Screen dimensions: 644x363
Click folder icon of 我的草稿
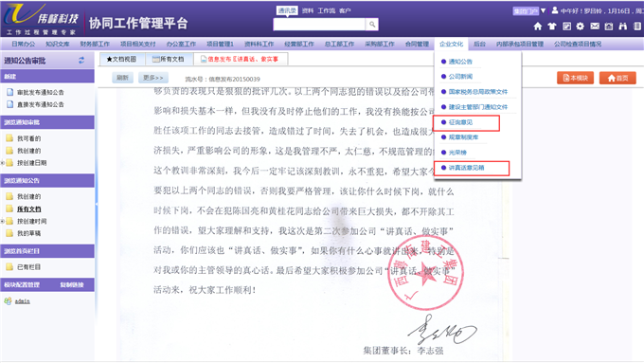coord(9,233)
